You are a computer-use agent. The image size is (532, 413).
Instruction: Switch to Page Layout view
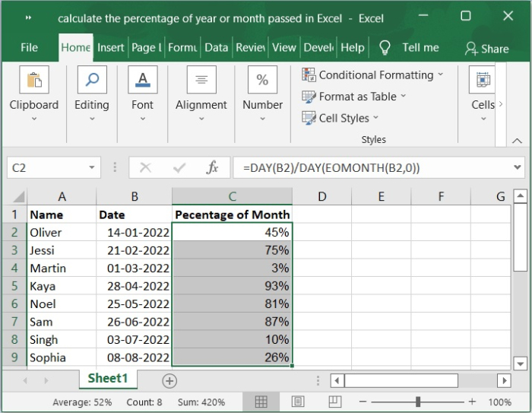coord(298,402)
